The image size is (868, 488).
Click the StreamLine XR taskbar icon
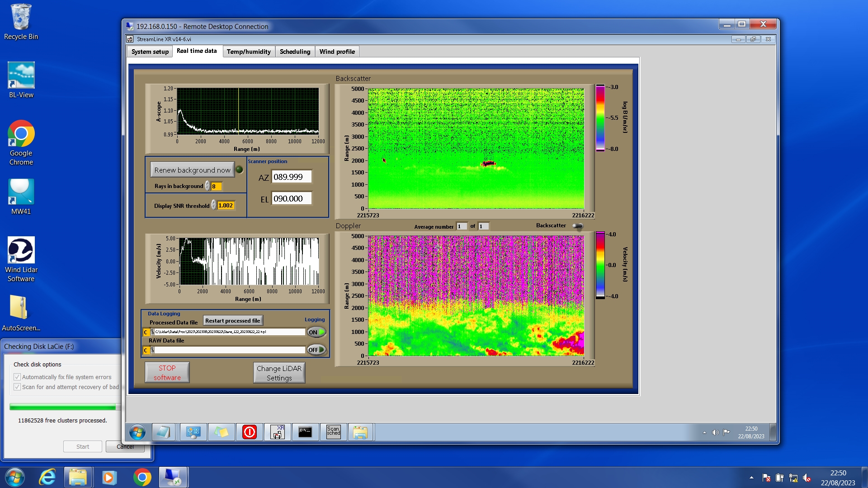(277, 432)
